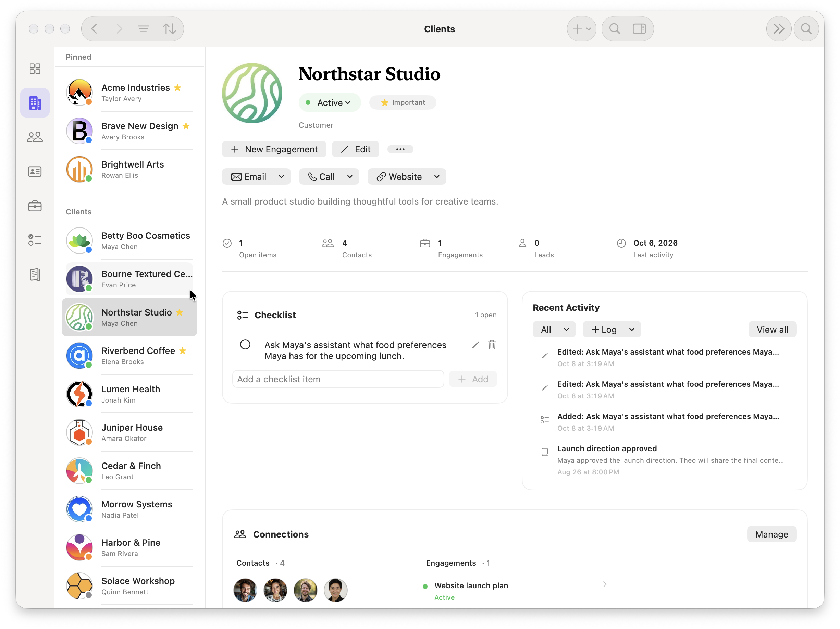This screenshot has width=840, height=629.
Task: Open the Added: Ask Maya's assistant activity entry
Action: [664, 422]
